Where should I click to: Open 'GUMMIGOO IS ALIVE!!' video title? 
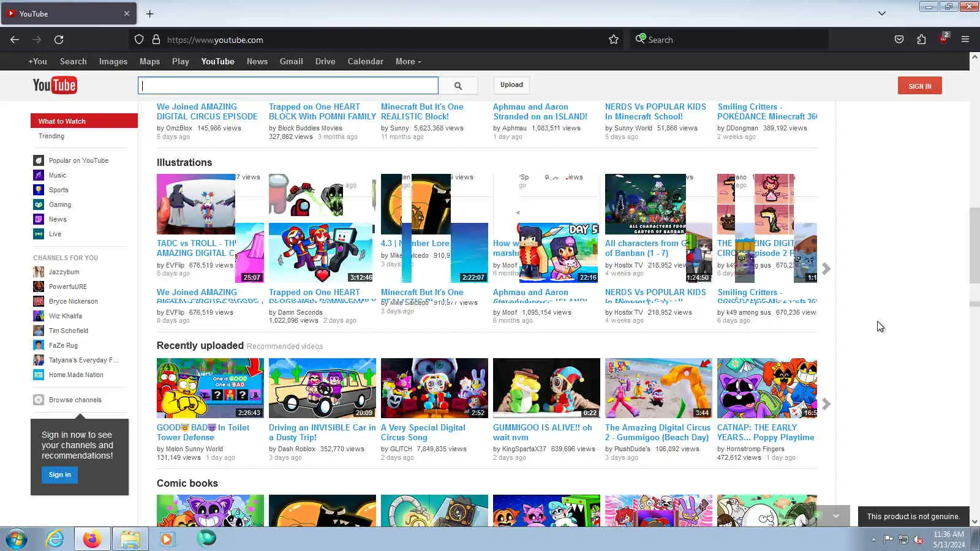tap(543, 432)
